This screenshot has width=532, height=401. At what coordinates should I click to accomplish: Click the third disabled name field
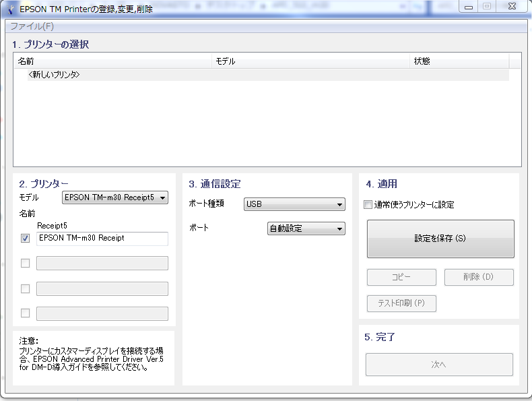(x=102, y=288)
